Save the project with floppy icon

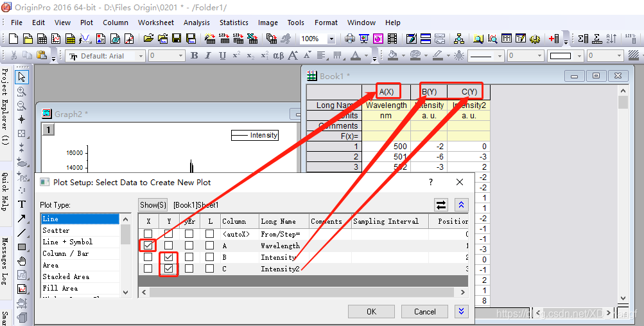click(x=177, y=39)
